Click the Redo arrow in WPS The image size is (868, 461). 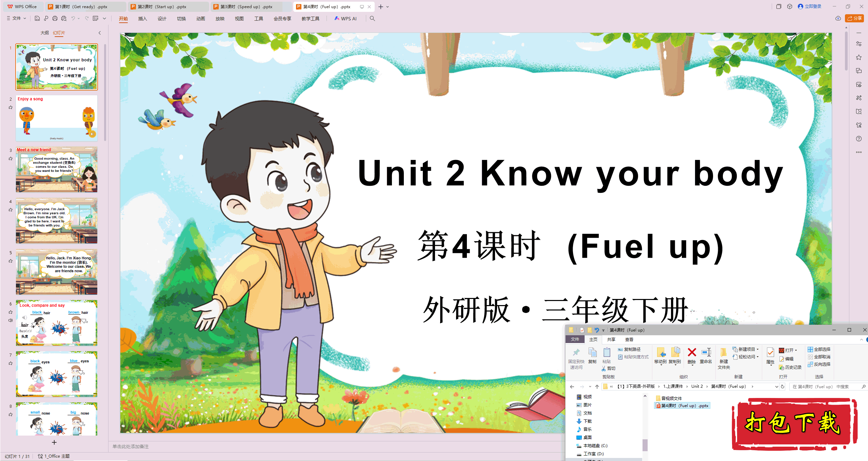pyautogui.click(x=87, y=18)
